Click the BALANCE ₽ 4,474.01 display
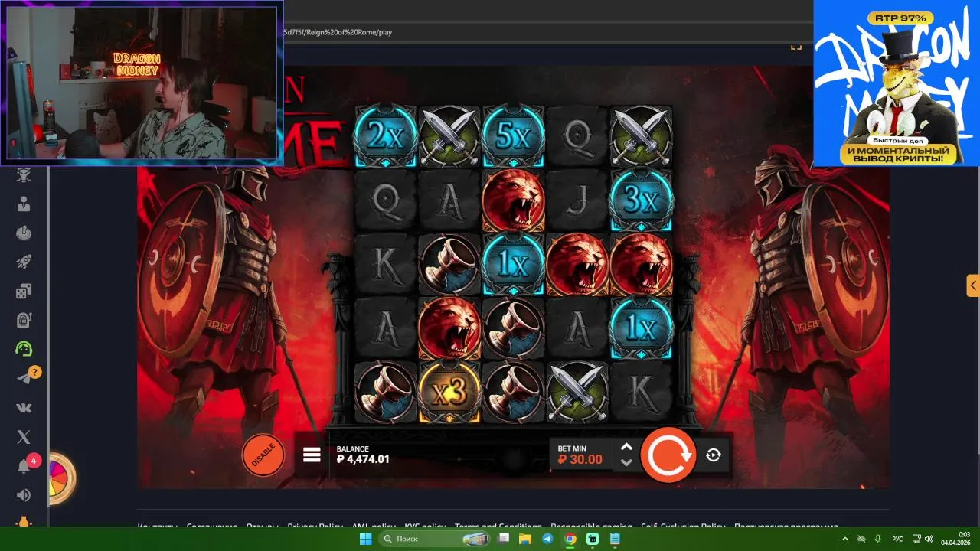 coord(363,455)
